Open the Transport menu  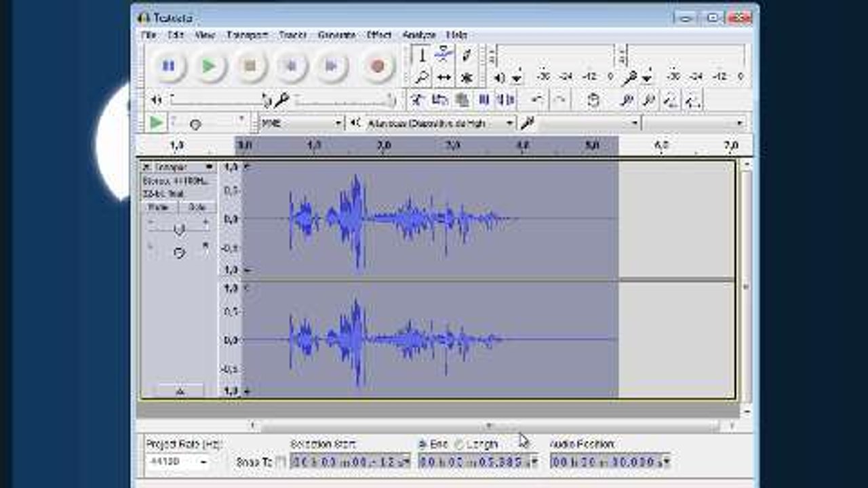pos(248,35)
